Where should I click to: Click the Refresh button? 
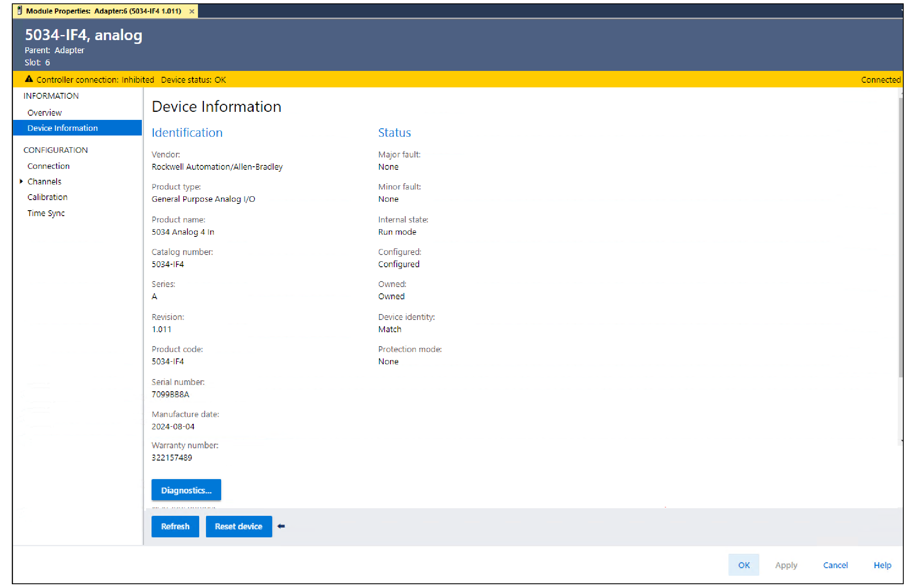coord(175,526)
